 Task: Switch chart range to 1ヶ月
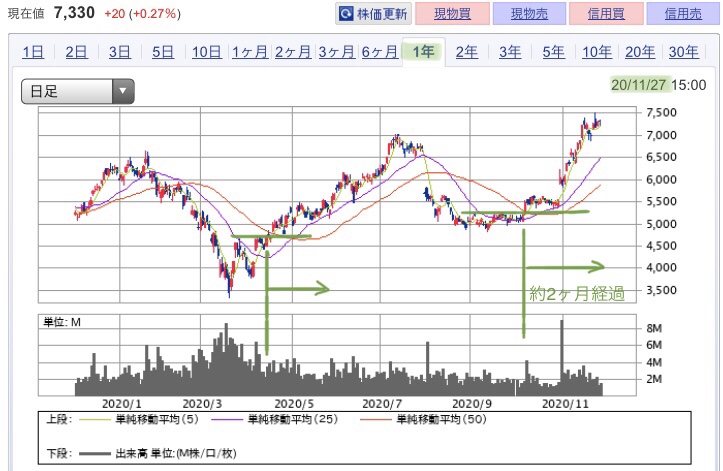click(249, 52)
